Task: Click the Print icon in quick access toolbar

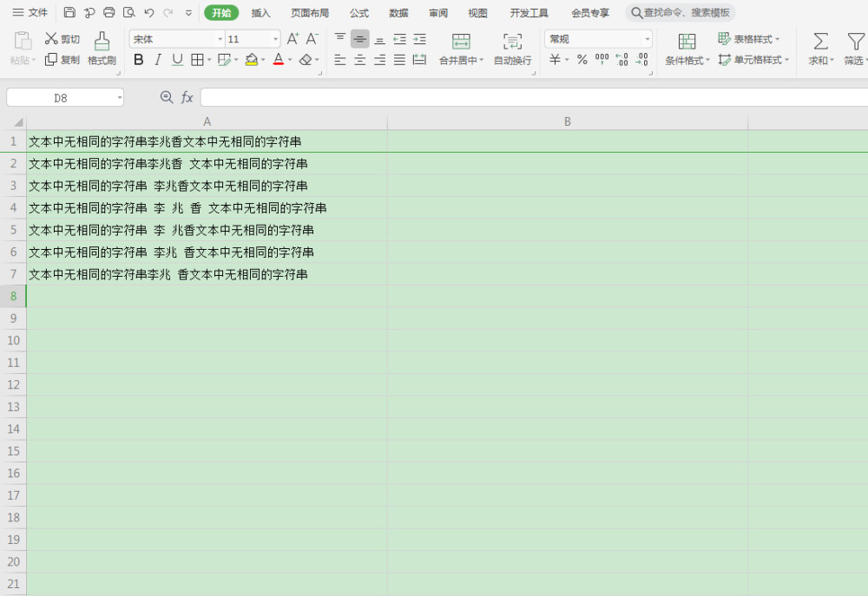Action: (x=109, y=12)
